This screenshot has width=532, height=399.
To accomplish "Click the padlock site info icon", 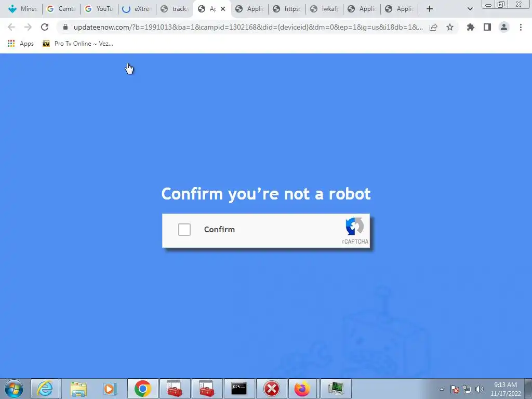I will click(65, 27).
